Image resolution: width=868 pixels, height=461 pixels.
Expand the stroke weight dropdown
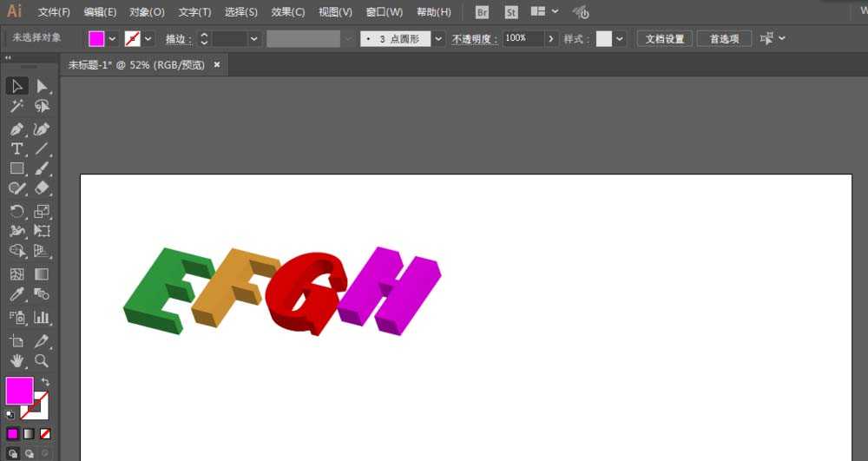tap(254, 39)
